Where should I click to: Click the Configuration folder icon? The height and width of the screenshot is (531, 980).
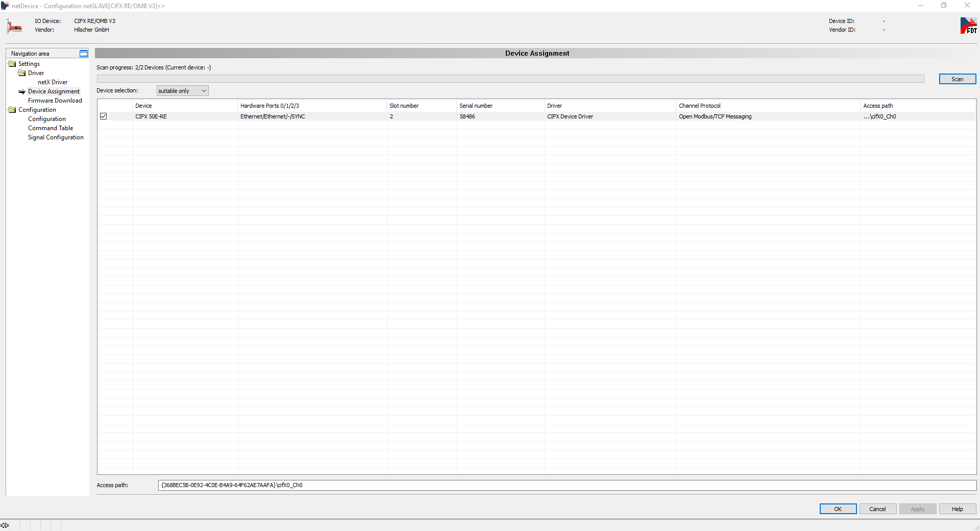click(12, 110)
